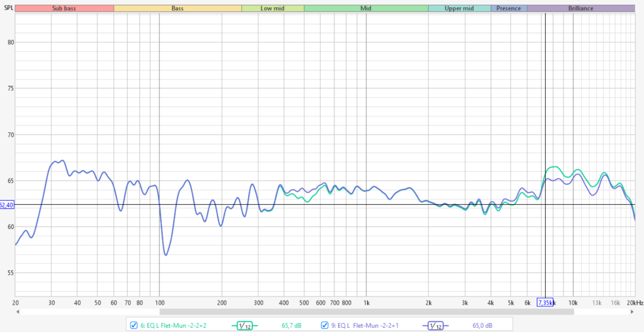Uncheck measurement 9 EQ L Flet-Mun -2-2+1
The height and width of the screenshot is (332, 644).
point(324,326)
